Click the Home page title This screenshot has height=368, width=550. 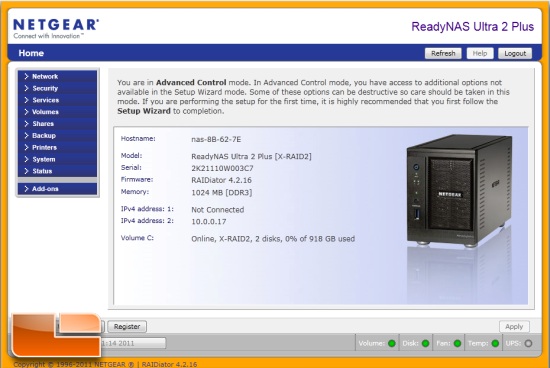(x=31, y=53)
